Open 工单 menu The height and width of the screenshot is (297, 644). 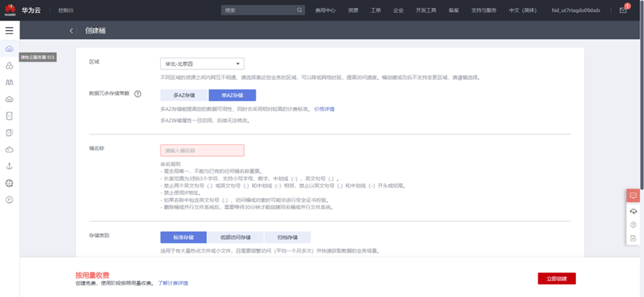coord(376,10)
